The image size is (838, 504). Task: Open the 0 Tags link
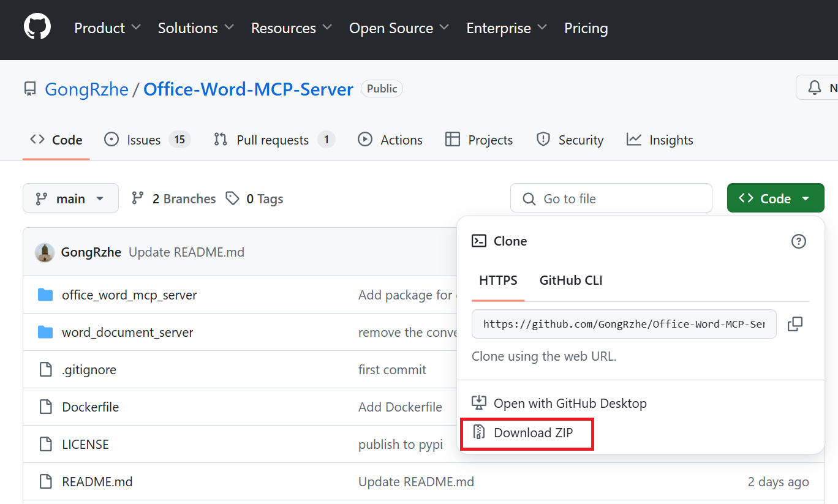click(x=254, y=198)
